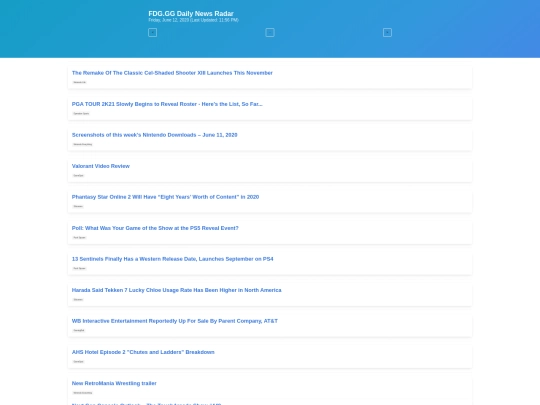Click the source tag under Valorant Video Review
The image size is (540, 405).
pos(79,175)
